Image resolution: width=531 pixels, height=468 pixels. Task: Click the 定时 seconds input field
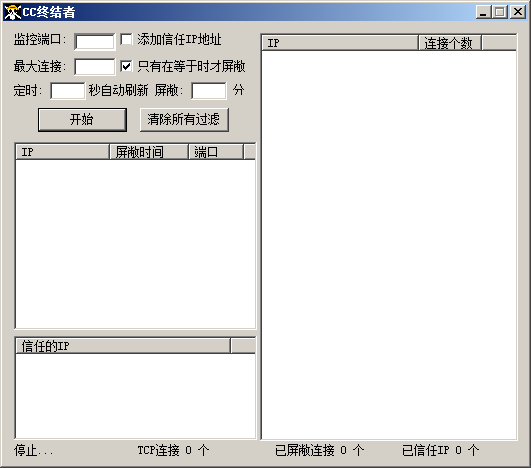(68, 91)
